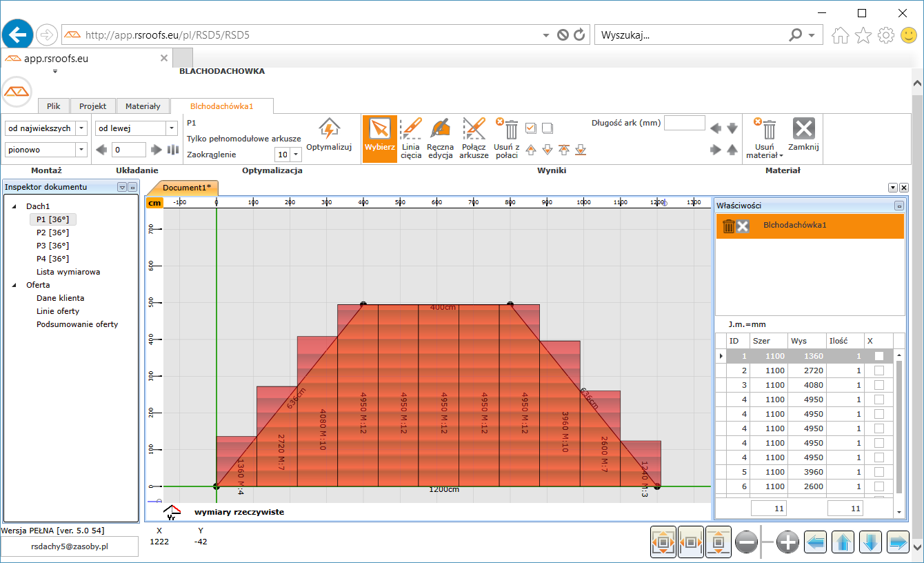
Task: Run Optymalizuj roof sheet optimization
Action: pos(329,135)
